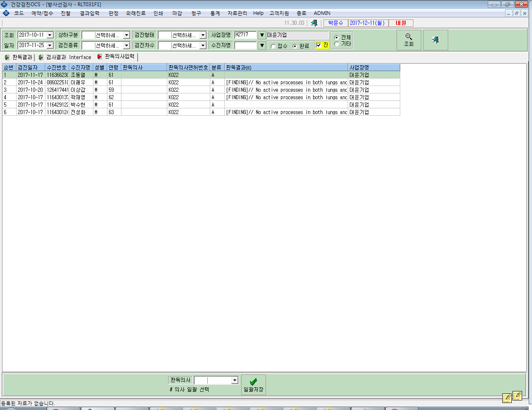Click the 사업장명 black arrow lookup button
532x410 pixels.
coord(262,35)
